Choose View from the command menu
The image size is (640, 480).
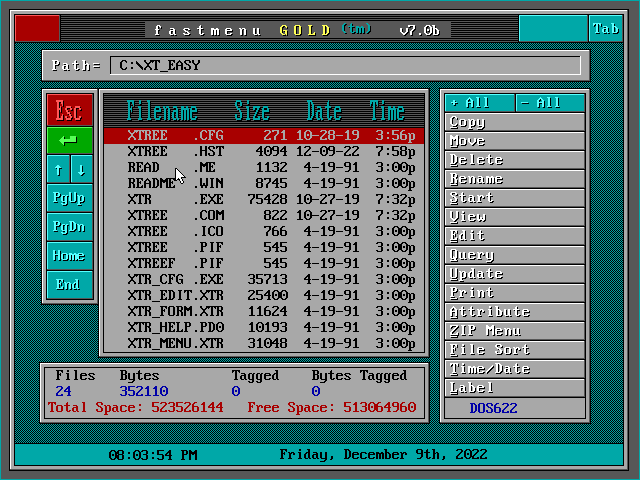point(515,217)
